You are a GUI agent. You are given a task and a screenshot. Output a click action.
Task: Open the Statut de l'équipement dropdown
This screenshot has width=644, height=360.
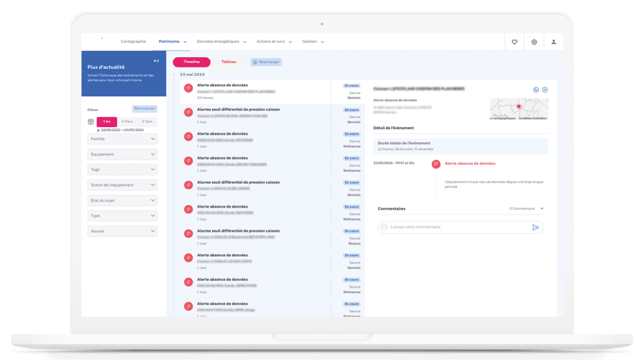123,185
